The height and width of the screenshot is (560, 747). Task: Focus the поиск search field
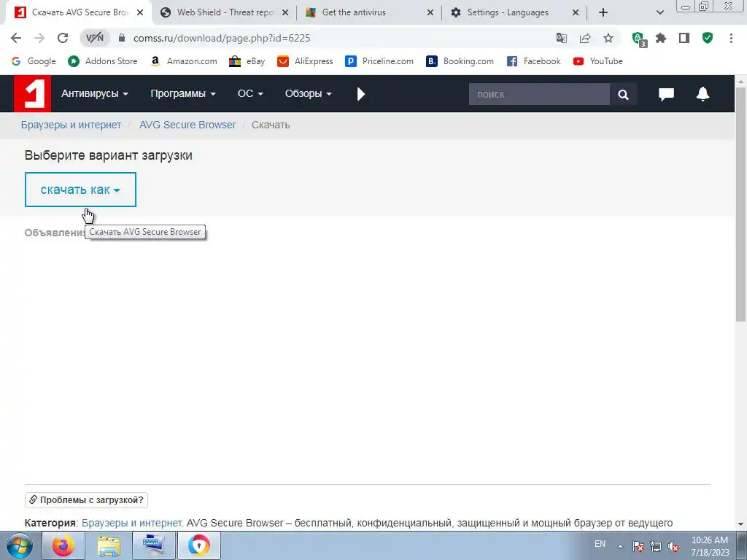[539, 94]
